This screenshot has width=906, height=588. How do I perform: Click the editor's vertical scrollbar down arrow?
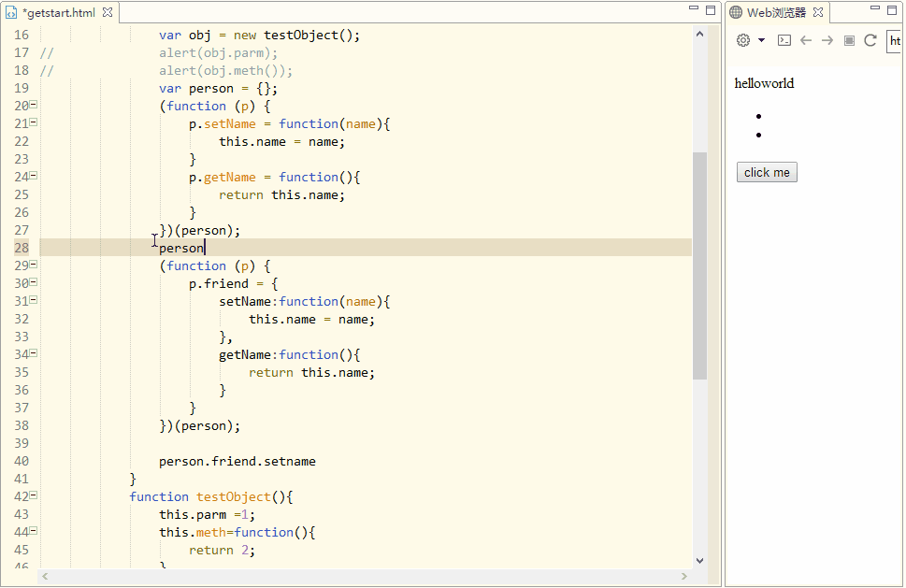click(699, 559)
